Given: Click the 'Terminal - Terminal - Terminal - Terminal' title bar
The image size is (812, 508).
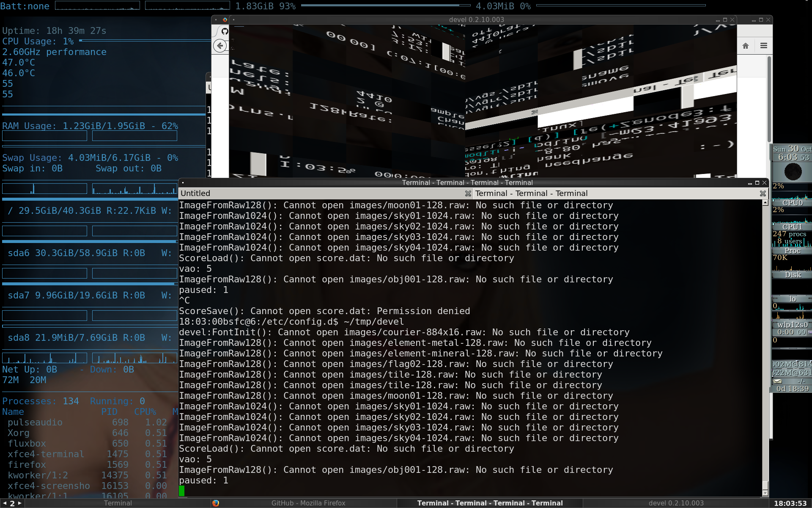Looking at the screenshot, I should click(x=467, y=183).
